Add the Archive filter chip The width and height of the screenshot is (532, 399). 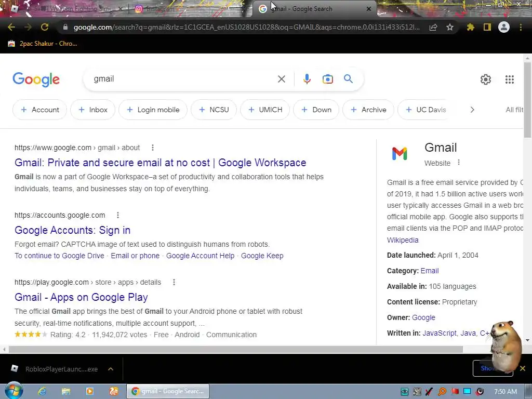[368, 110]
